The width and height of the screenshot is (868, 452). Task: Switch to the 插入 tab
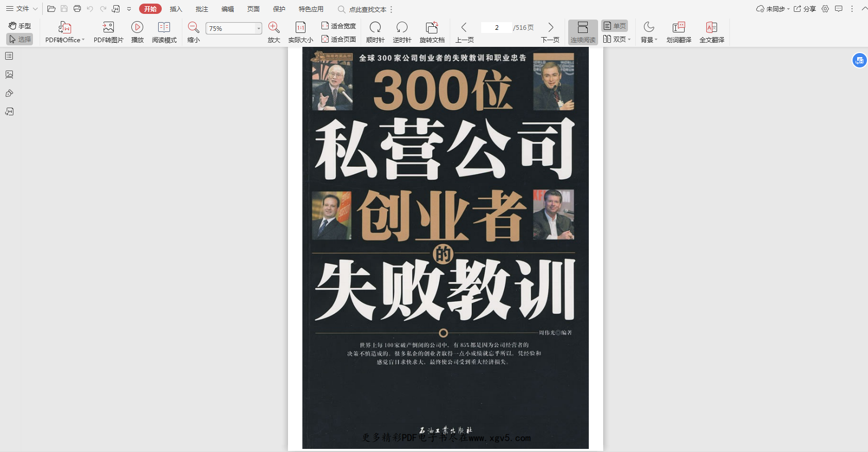click(176, 9)
